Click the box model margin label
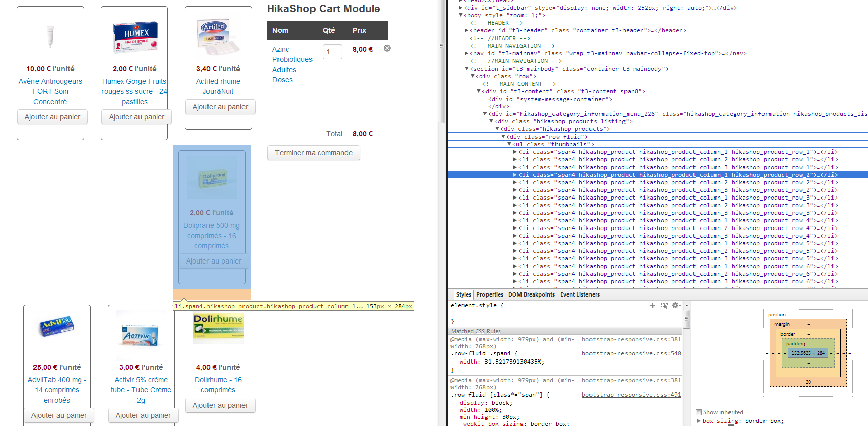This screenshot has height=426, width=868. click(x=782, y=324)
